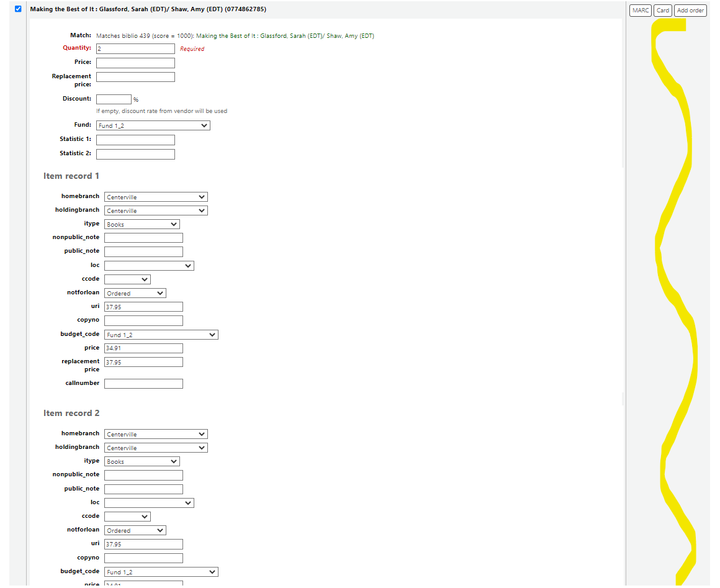Viewport: 720px width, 588px height.
Task: Expand Item record 1 ccode dropdown
Action: [127, 279]
